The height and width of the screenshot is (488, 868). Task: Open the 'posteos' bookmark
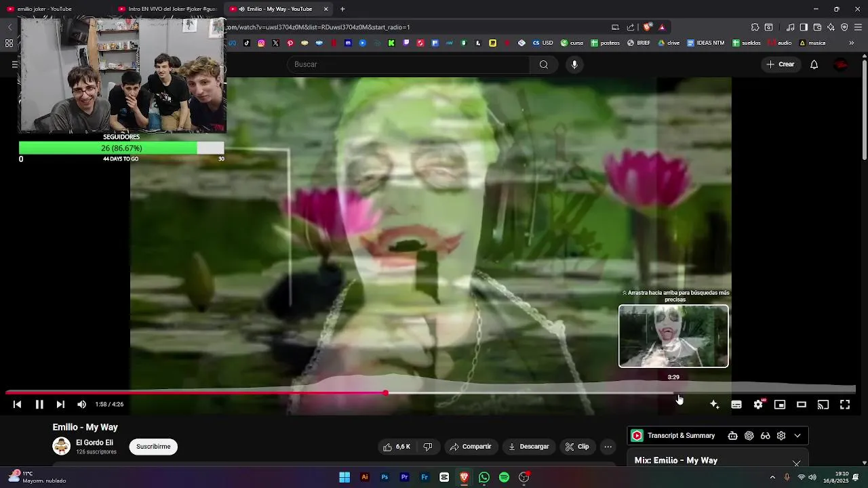pyautogui.click(x=605, y=43)
